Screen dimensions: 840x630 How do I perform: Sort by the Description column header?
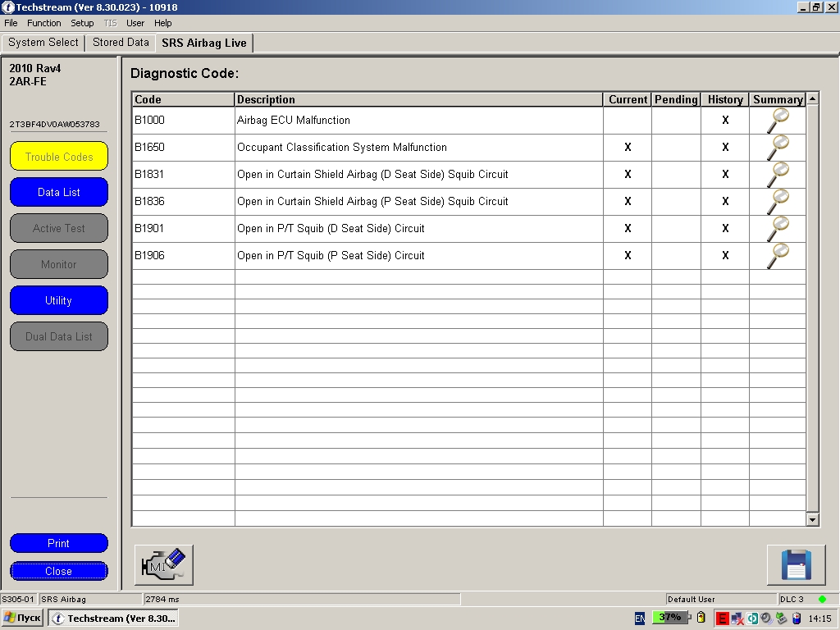pos(418,99)
